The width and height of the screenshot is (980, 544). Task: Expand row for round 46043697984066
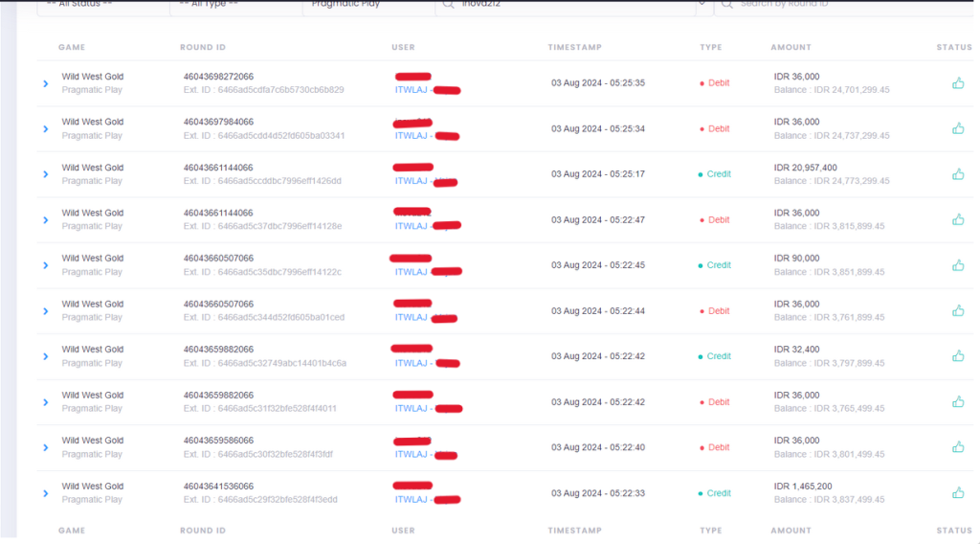pyautogui.click(x=45, y=129)
